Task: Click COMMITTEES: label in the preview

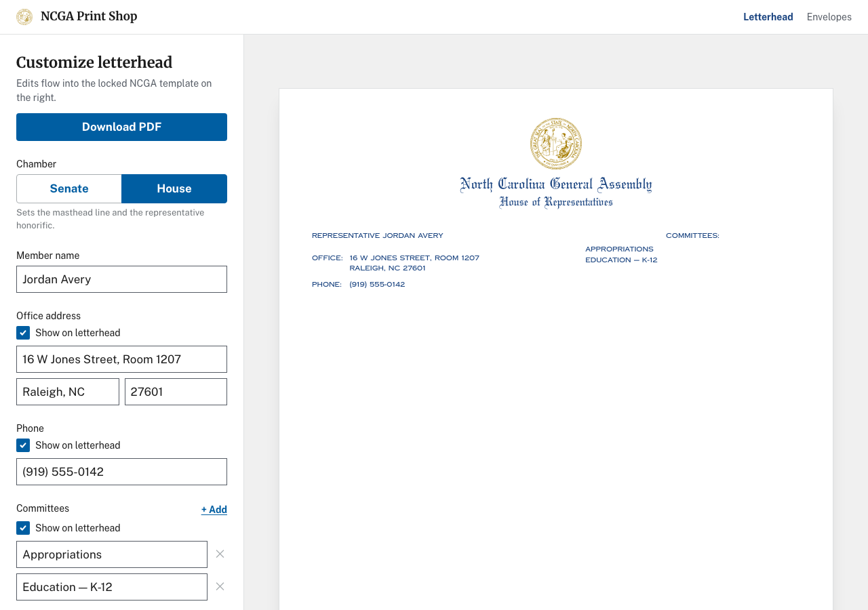Action: coord(692,236)
